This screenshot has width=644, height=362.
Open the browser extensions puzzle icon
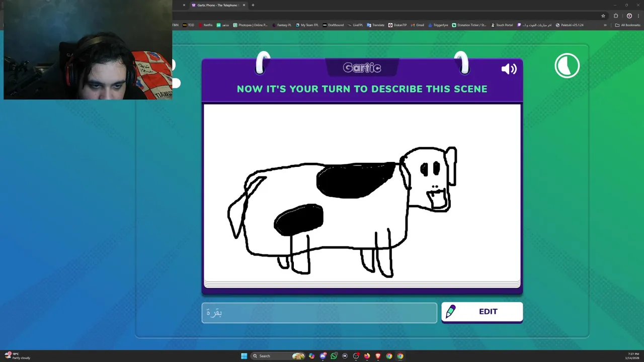tap(616, 16)
